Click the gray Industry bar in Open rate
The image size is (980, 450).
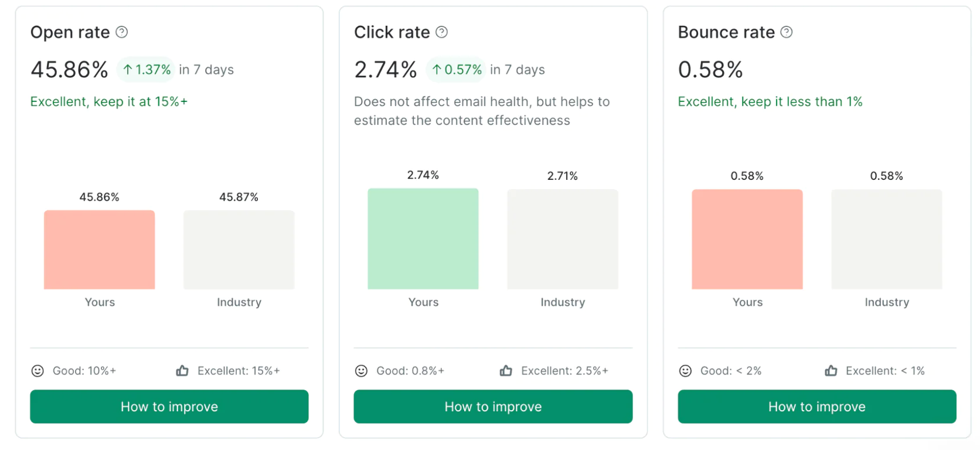click(x=239, y=250)
